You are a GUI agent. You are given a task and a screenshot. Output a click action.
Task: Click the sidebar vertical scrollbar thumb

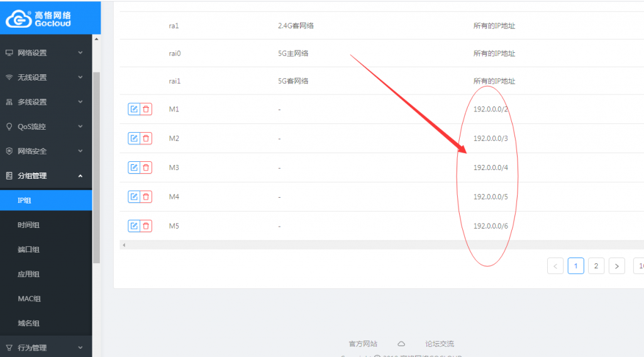pos(96,167)
